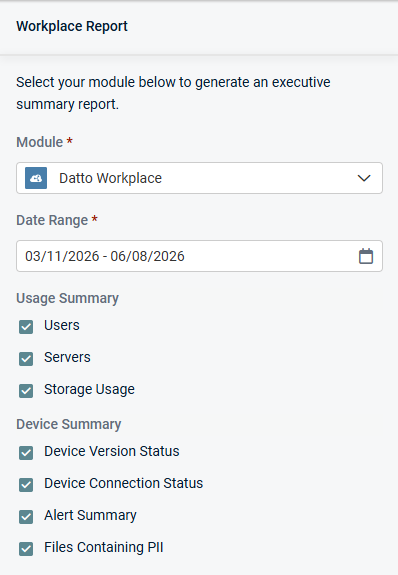Expand the Module dropdown chevron

pos(364,178)
